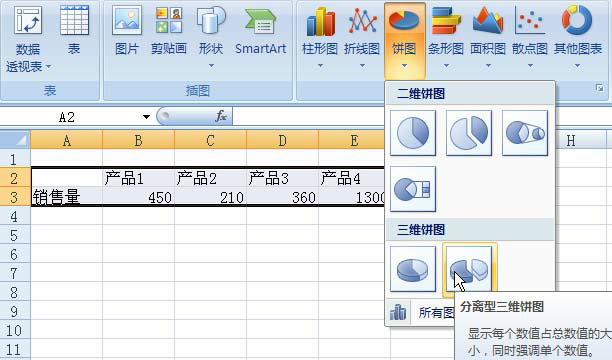Open the area chart (面积图) menu
This screenshot has width=612, height=360.
(x=488, y=38)
